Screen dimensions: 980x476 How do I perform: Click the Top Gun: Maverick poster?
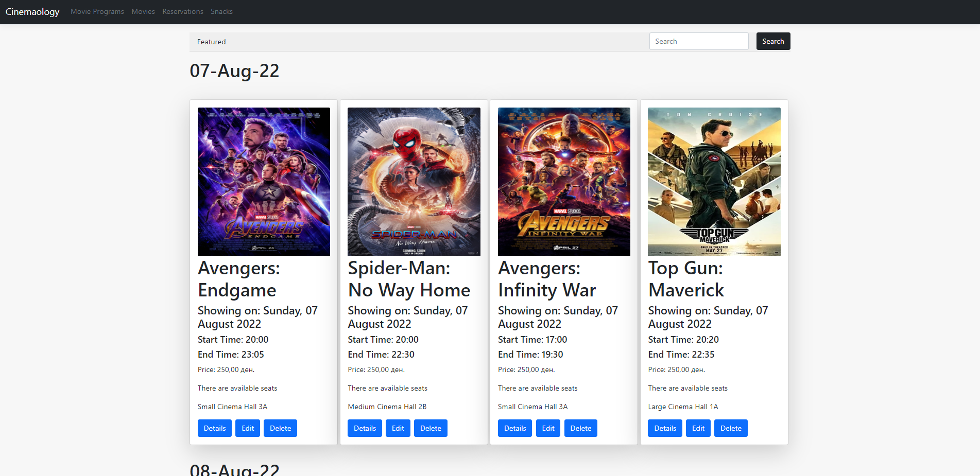coord(714,181)
